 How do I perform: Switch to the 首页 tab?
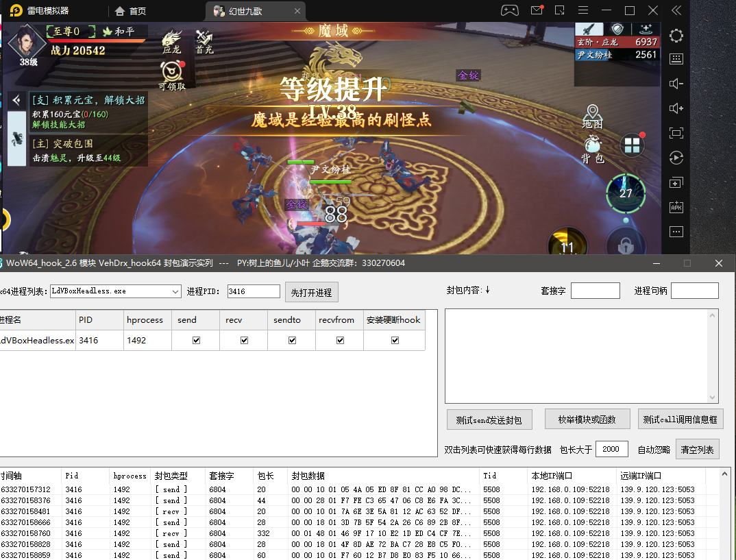pos(134,10)
